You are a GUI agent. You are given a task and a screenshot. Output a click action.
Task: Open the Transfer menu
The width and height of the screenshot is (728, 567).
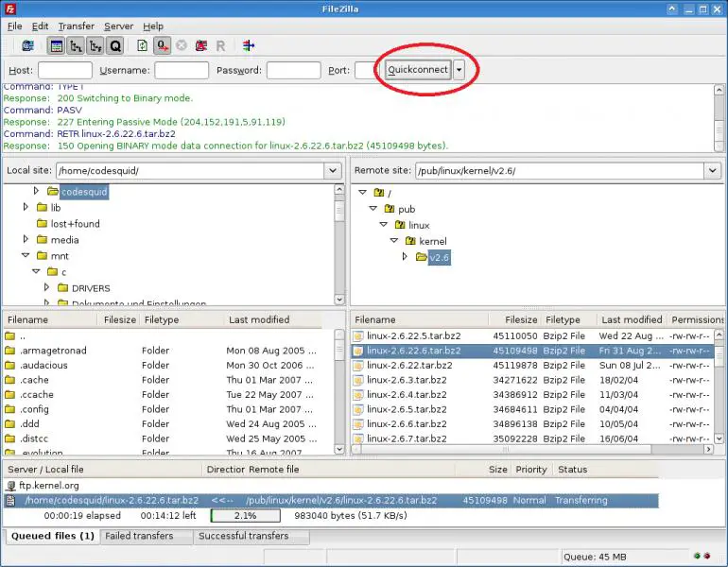pos(77,26)
